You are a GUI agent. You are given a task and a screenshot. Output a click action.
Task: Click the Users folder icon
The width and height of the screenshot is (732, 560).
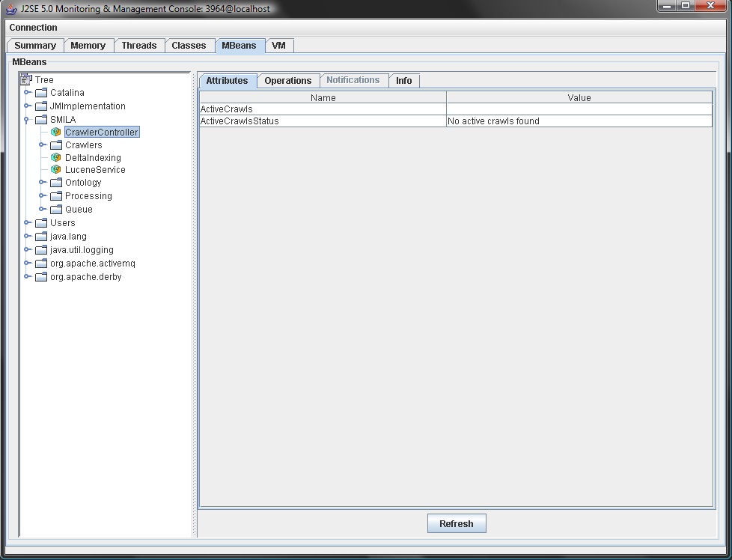41,223
